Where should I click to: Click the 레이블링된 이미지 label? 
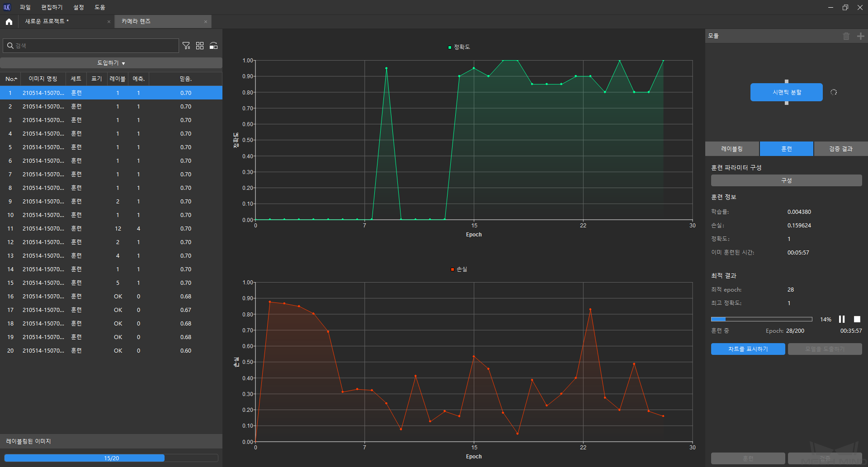coord(28,441)
